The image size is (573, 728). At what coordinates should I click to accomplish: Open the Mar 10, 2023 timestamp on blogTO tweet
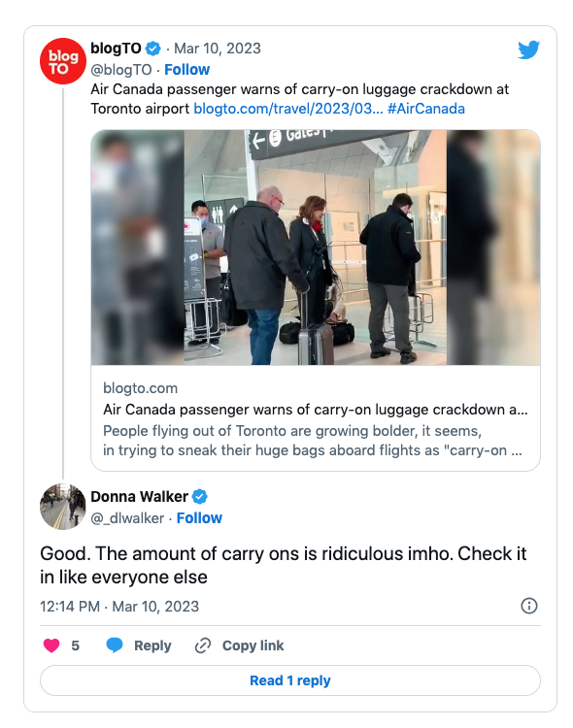217,49
